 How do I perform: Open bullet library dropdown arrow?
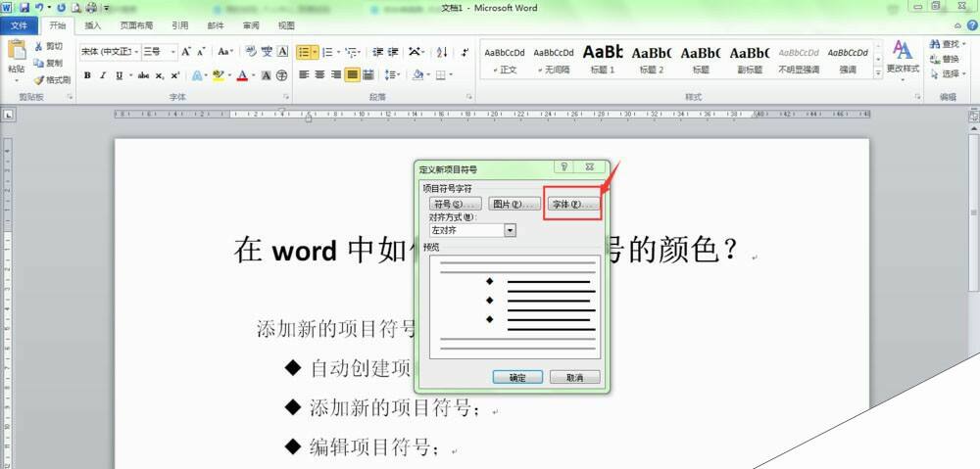pyautogui.click(x=315, y=52)
